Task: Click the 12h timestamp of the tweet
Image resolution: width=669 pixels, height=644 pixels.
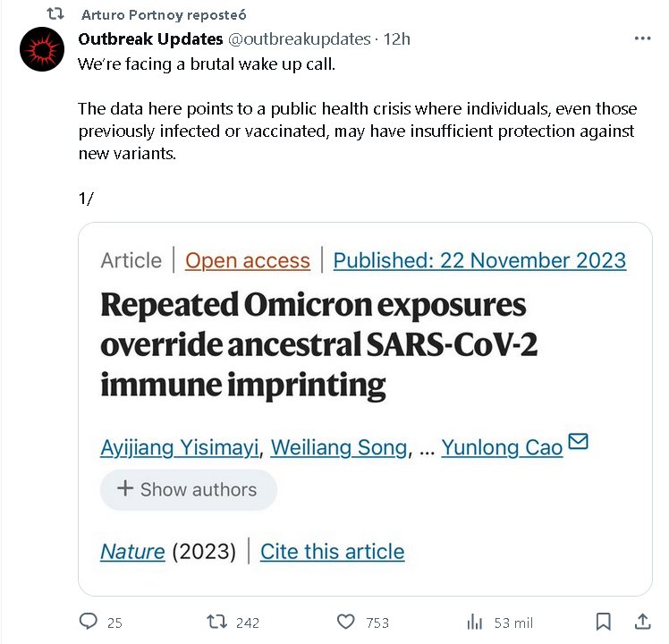Action: 396,38
